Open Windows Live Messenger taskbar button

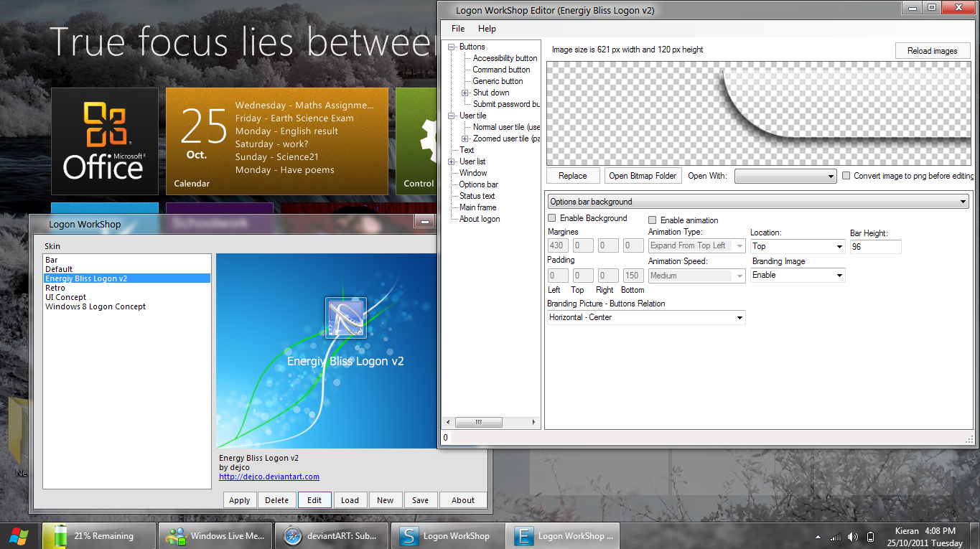coord(216,535)
